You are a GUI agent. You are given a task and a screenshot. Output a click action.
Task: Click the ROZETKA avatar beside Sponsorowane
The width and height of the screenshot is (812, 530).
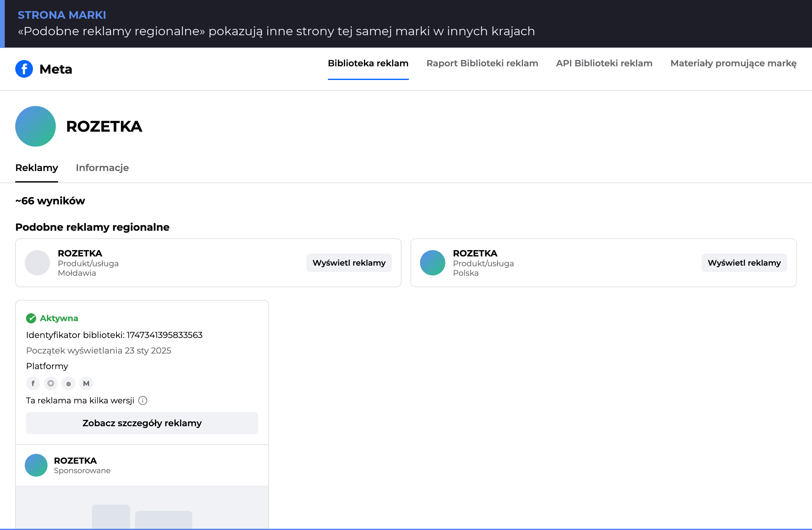(x=36, y=465)
